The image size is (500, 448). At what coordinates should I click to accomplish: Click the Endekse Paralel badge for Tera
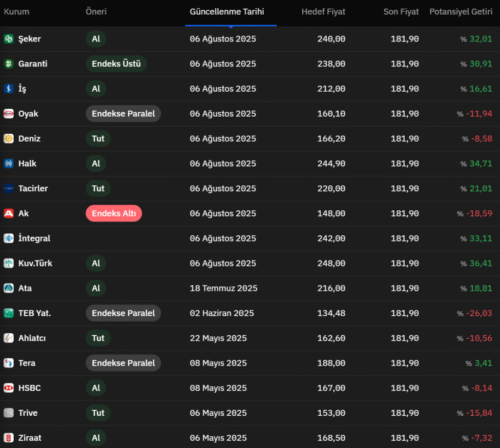[124, 363]
